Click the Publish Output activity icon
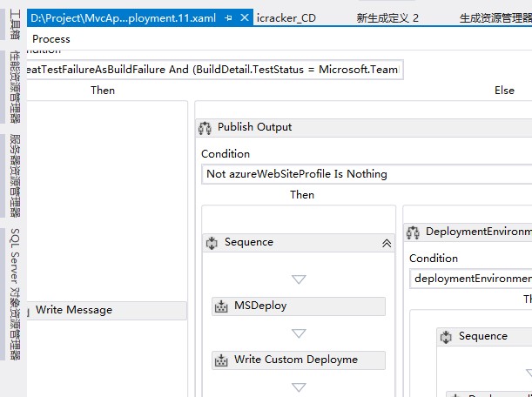 coord(205,128)
